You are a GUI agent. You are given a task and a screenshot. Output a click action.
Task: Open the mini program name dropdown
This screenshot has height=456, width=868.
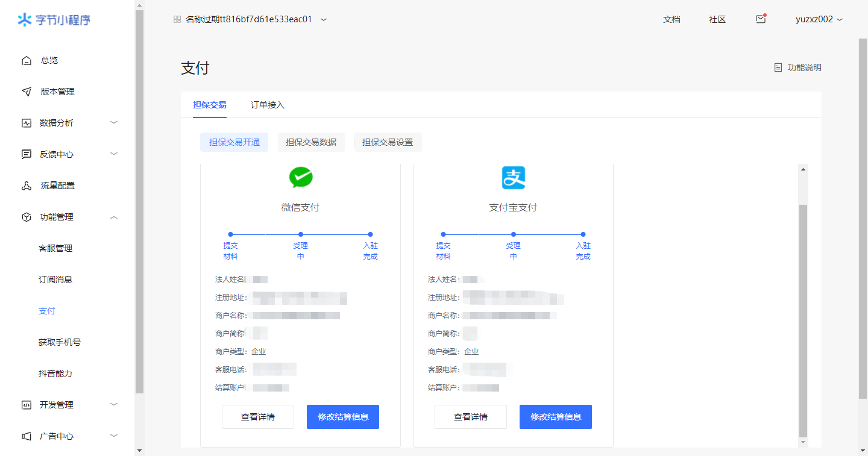324,19
